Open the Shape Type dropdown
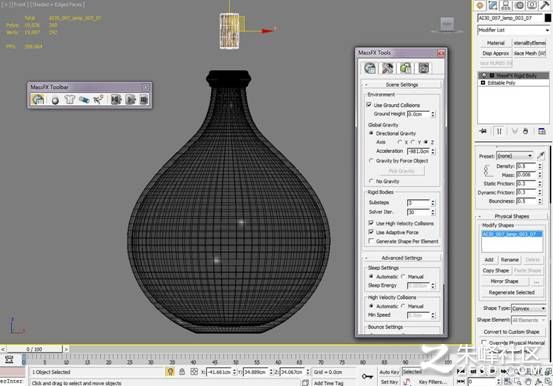The image size is (553, 386). click(529, 308)
